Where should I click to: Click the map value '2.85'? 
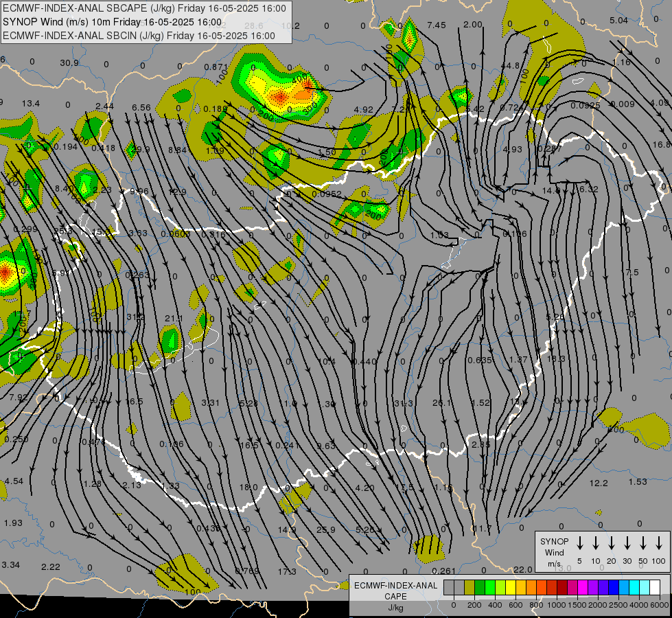(x=481, y=445)
